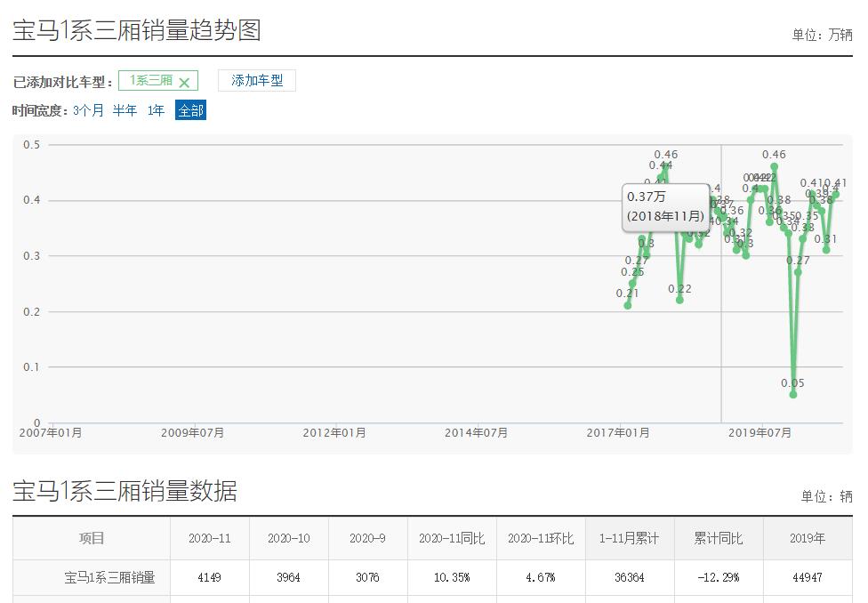This screenshot has width=868, height=603.
Task: Click the 项目 column header
Action: [92, 538]
